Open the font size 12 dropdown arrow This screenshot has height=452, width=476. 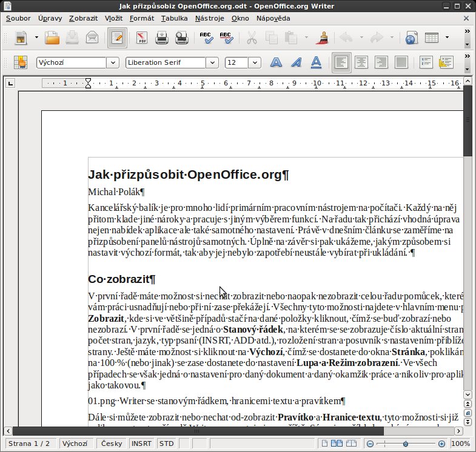pyautogui.click(x=255, y=62)
